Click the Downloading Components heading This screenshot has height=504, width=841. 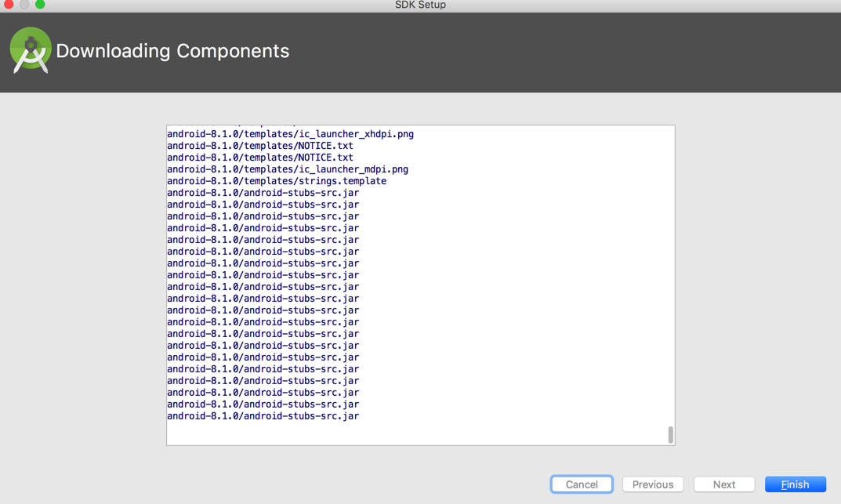[172, 51]
